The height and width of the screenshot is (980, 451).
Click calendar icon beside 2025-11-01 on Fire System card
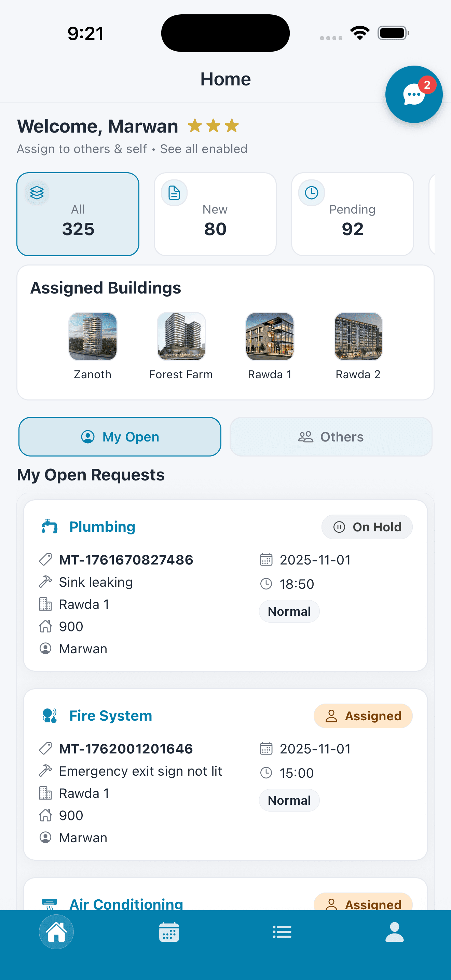[266, 749]
